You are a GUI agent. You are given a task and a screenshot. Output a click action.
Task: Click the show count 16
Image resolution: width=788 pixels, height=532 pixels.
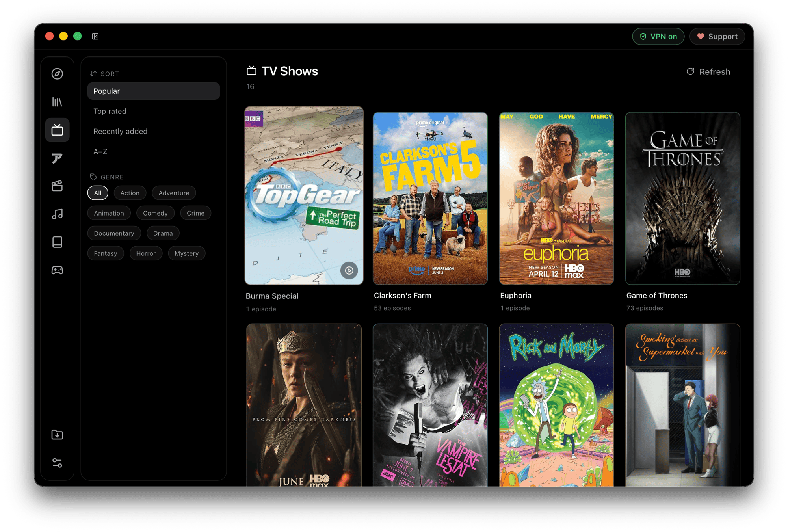(250, 87)
